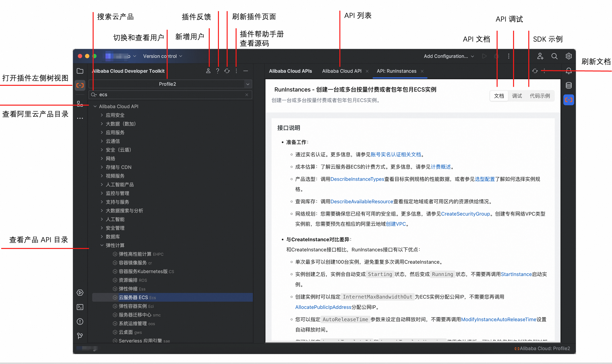Click the refresh document icon above the doc
The image size is (612, 364).
(535, 71)
